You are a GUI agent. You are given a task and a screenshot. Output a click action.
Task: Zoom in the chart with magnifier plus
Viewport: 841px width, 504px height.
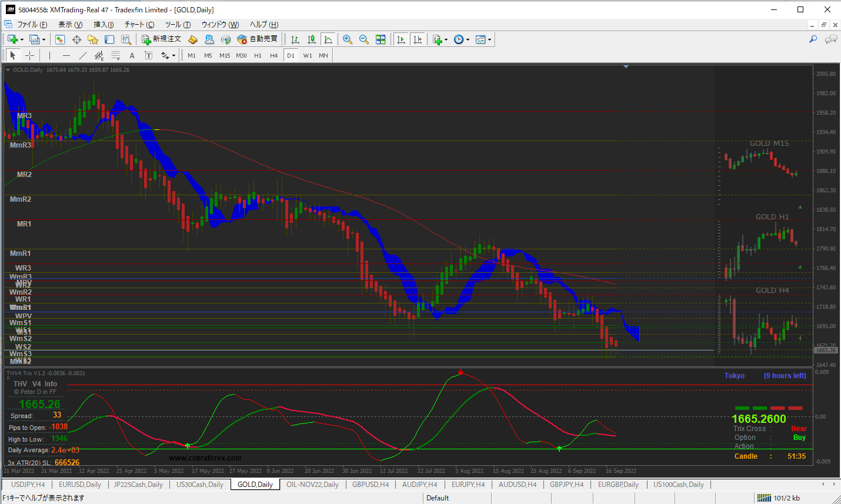tap(348, 39)
